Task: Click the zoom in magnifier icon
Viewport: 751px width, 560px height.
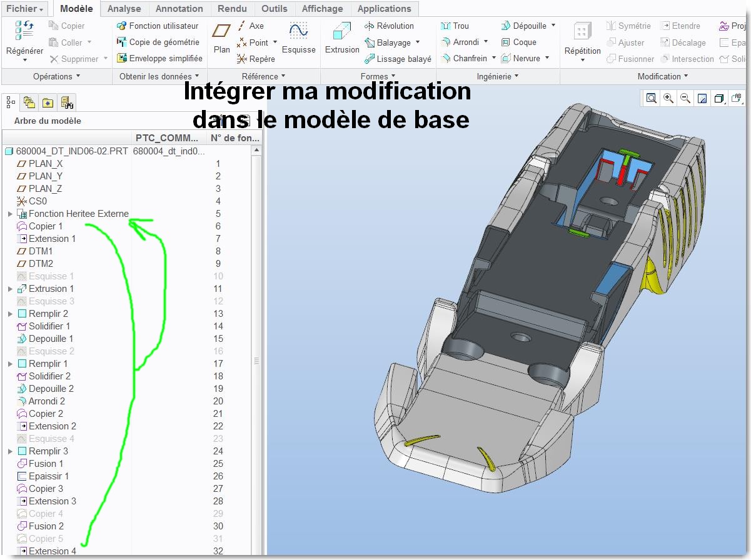Action: click(668, 98)
